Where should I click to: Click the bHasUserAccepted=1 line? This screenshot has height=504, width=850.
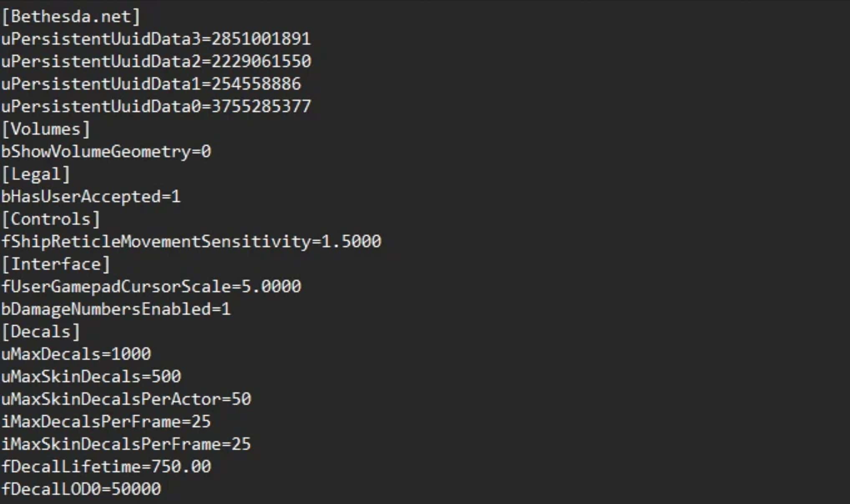[91, 197]
